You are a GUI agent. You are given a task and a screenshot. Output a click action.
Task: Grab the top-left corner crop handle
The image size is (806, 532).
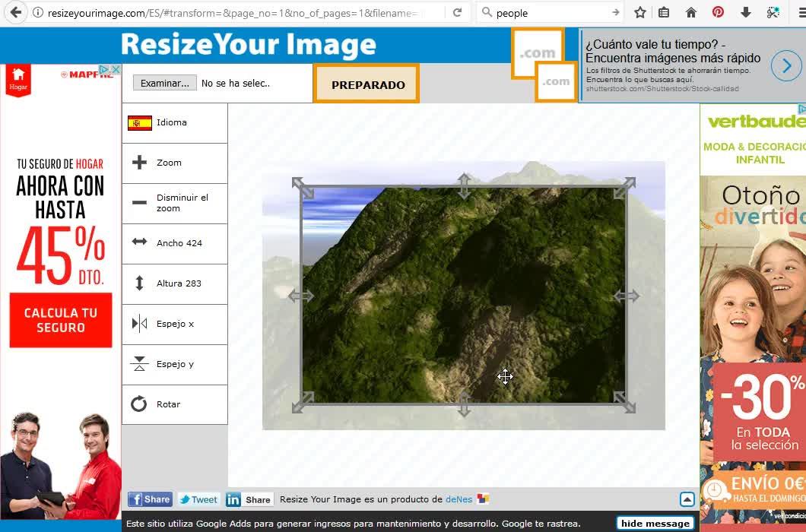point(303,188)
